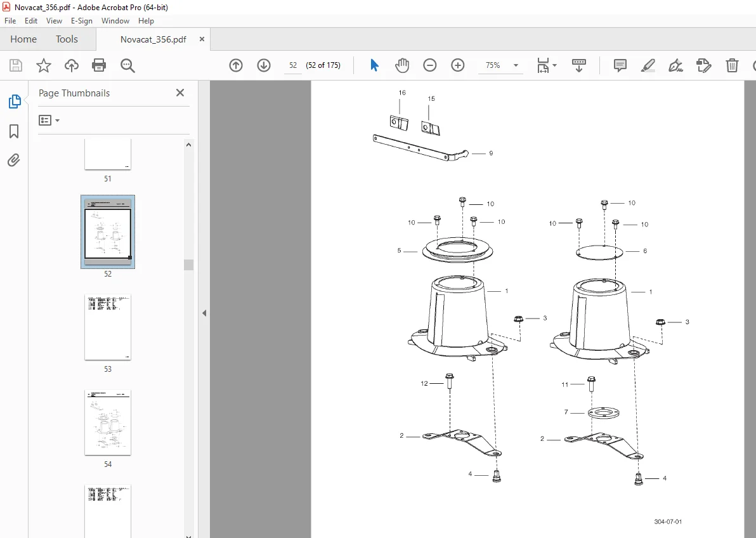Screen dimensions: 756x538
Task: Close the Novacat_356.pdf tab
Action: 202,39
